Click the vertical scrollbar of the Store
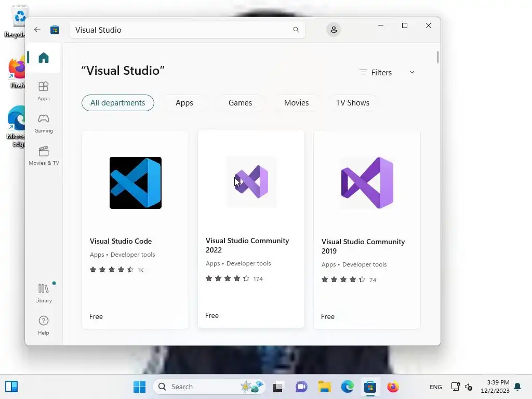This screenshot has width=532, height=399. pyautogui.click(x=437, y=57)
